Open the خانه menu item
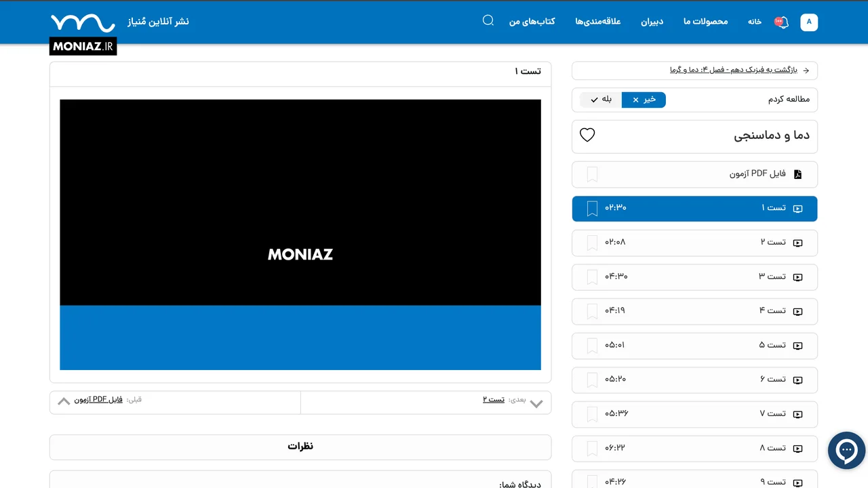 (755, 22)
